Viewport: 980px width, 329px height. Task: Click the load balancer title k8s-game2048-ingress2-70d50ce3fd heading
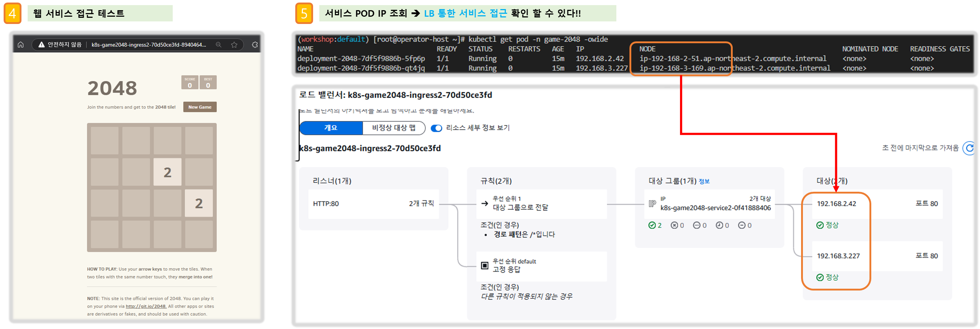point(395,95)
